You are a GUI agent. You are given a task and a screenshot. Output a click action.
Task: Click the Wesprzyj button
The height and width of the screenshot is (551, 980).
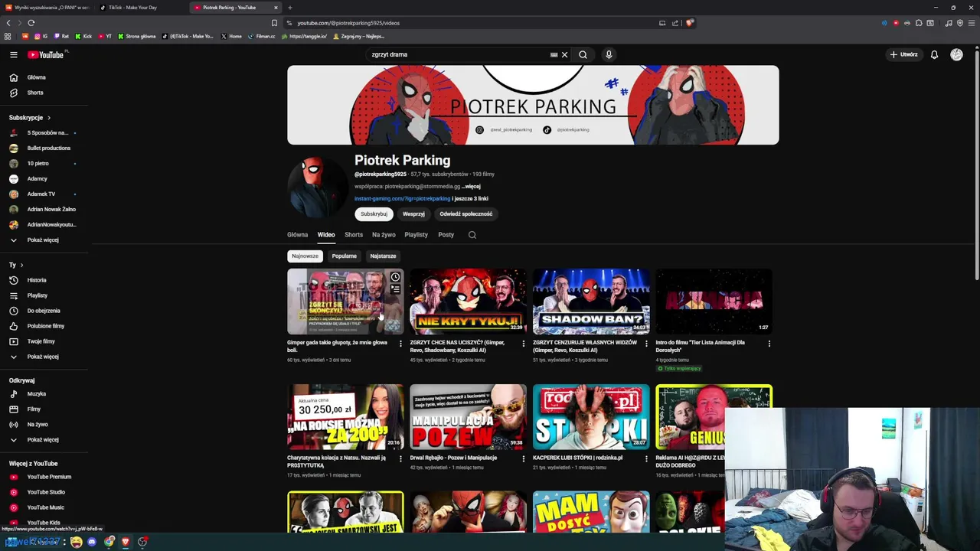413,214
